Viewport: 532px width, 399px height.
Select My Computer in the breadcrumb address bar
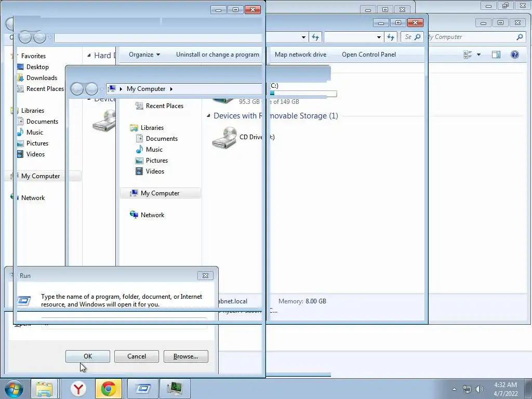tap(146, 88)
